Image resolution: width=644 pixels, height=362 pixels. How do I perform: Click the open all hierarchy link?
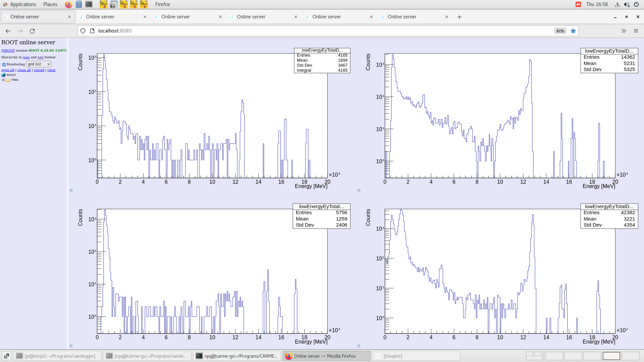pyautogui.click(x=8, y=70)
